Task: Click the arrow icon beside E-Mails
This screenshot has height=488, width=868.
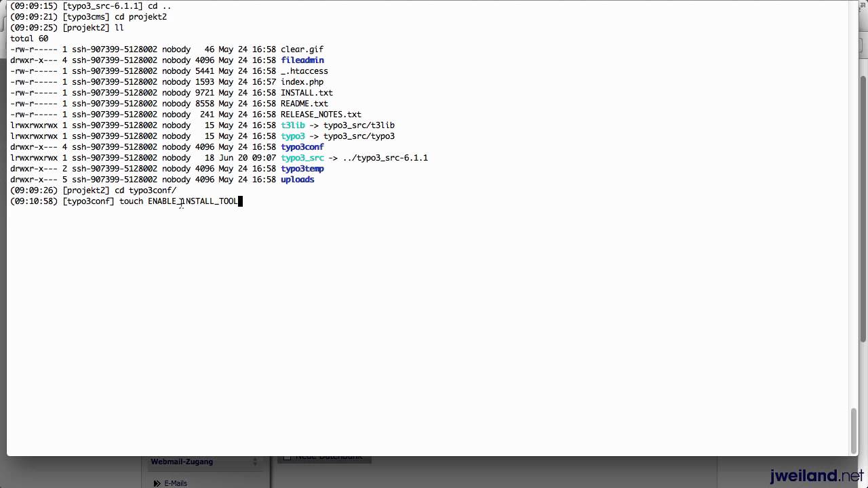Action: point(157,483)
